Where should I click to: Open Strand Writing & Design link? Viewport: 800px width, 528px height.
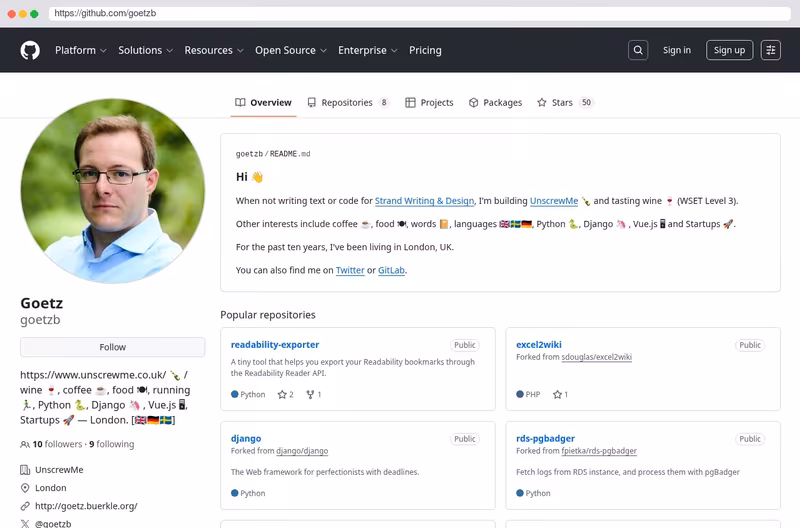424,201
